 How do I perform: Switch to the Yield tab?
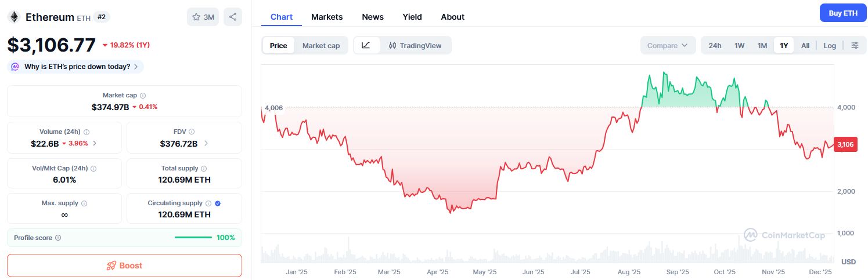pyautogui.click(x=412, y=17)
